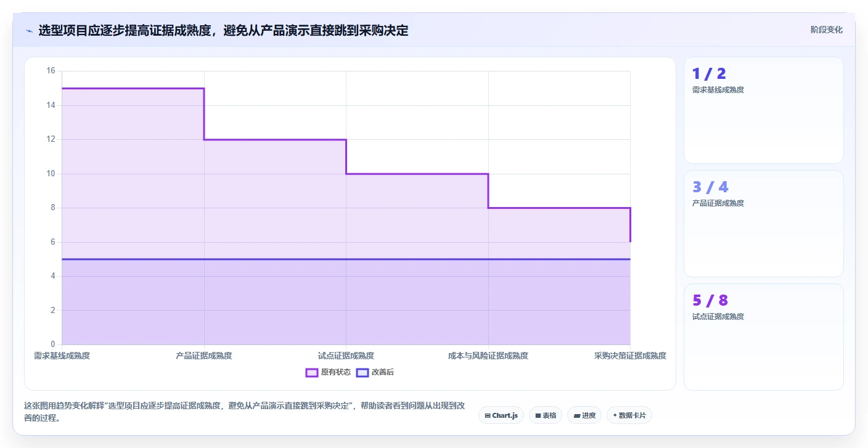Click the 原有状态 legend label
Viewport: 868px width, 448px height.
[336, 372]
